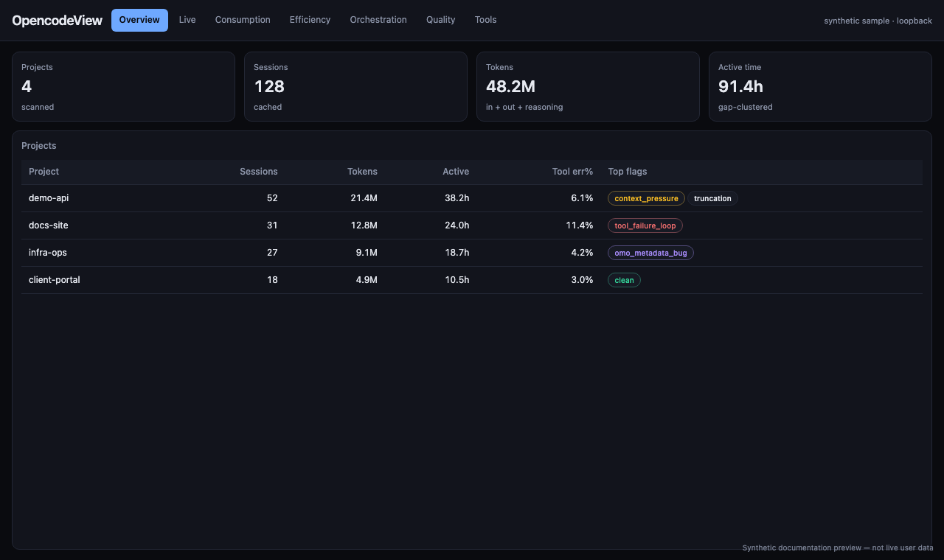The image size is (944, 560).
Task: Click the 21.4M tokens cell
Action: 364,198
